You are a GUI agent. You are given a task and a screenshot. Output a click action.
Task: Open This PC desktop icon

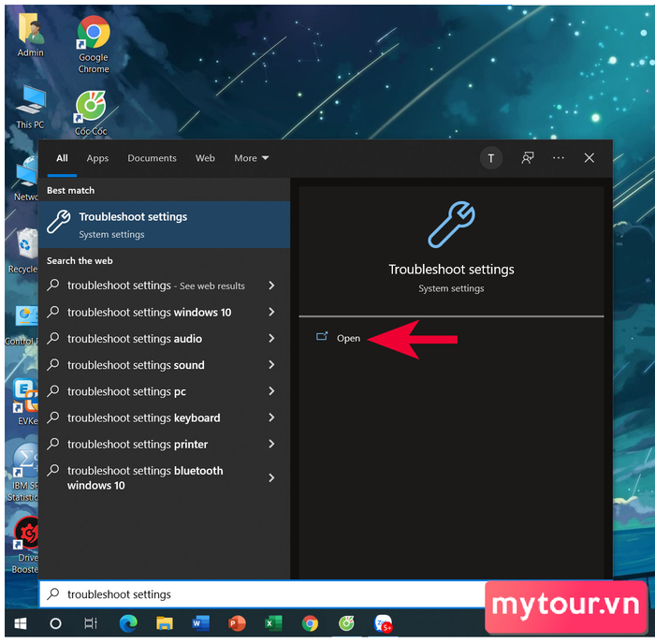(30, 107)
